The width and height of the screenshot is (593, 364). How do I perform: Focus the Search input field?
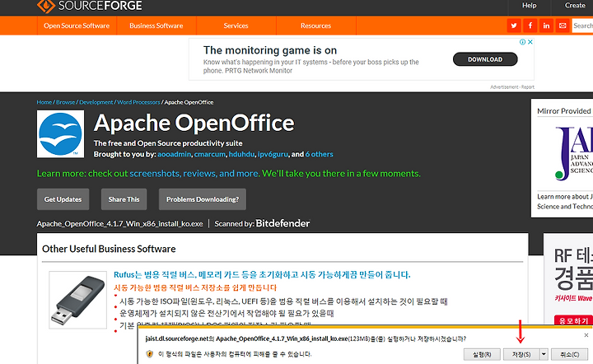tap(582, 26)
